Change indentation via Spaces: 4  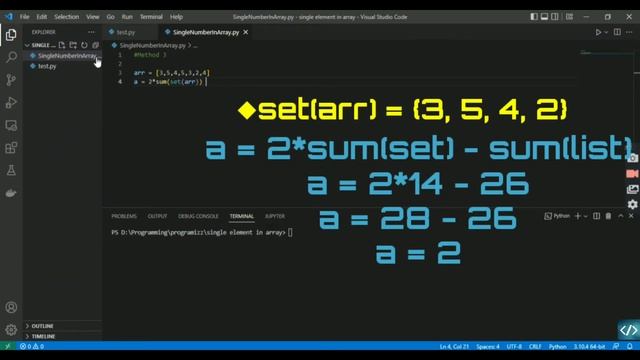[x=488, y=346]
